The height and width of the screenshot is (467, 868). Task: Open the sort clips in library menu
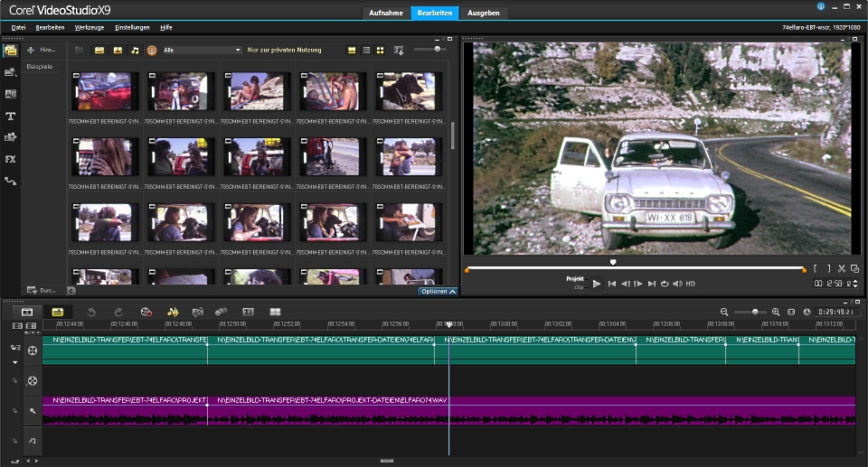[399, 50]
